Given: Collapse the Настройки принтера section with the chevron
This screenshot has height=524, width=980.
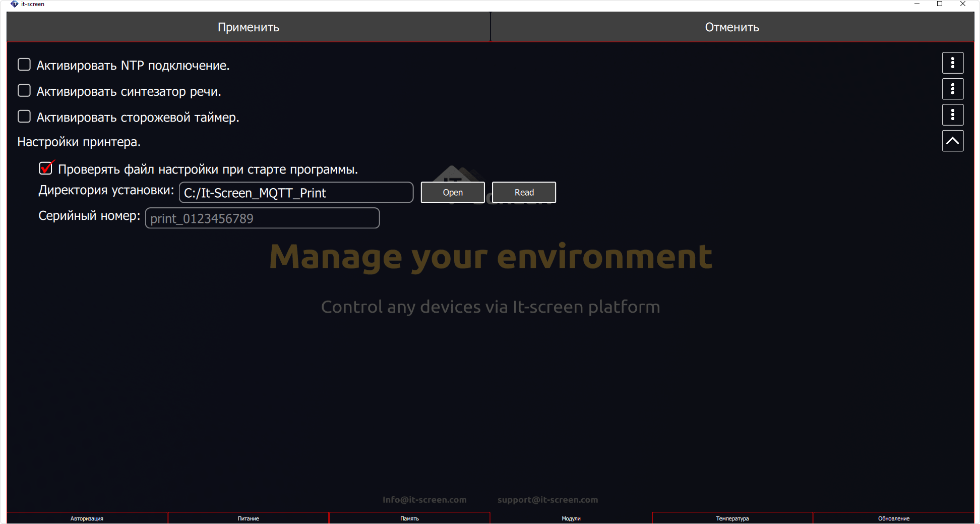Looking at the screenshot, I should click(952, 141).
